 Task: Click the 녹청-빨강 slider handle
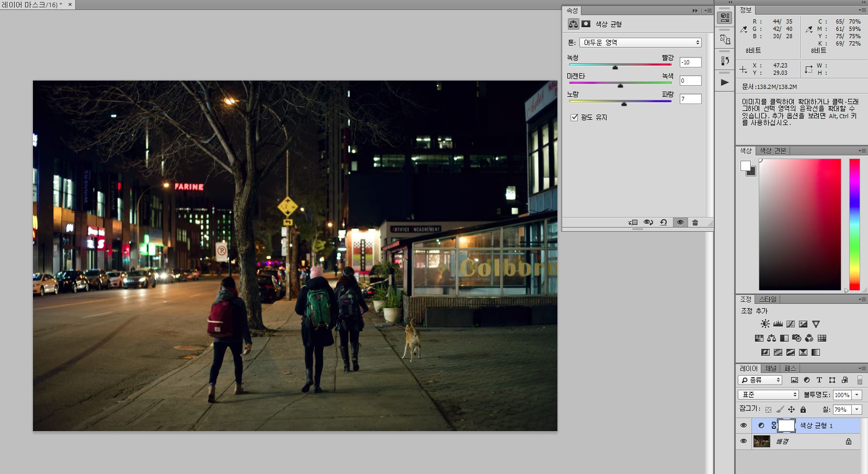pyautogui.click(x=615, y=67)
